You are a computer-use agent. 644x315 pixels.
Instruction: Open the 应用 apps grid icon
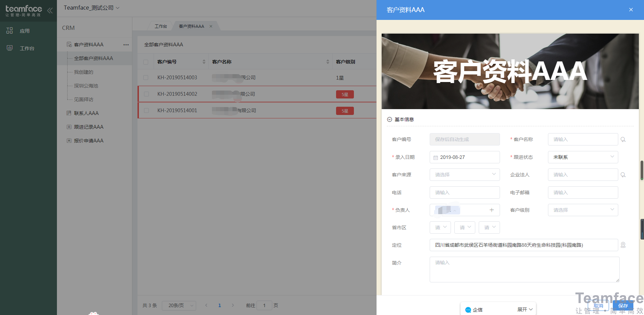click(x=9, y=31)
